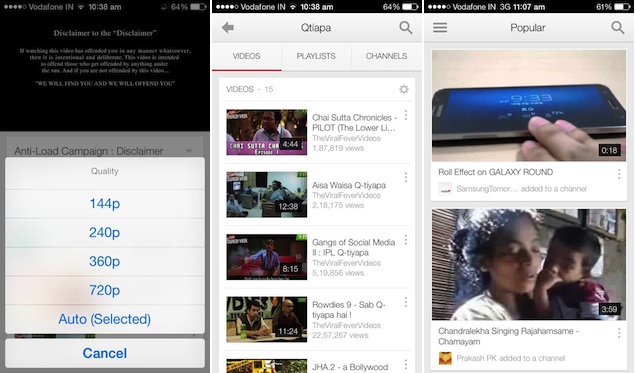Open options for the Gangs of Social Media video

point(406,240)
